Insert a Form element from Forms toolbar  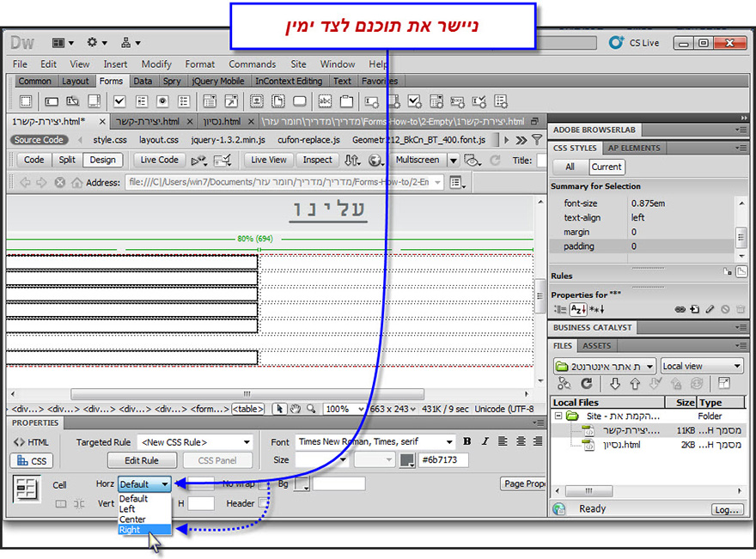(26, 101)
